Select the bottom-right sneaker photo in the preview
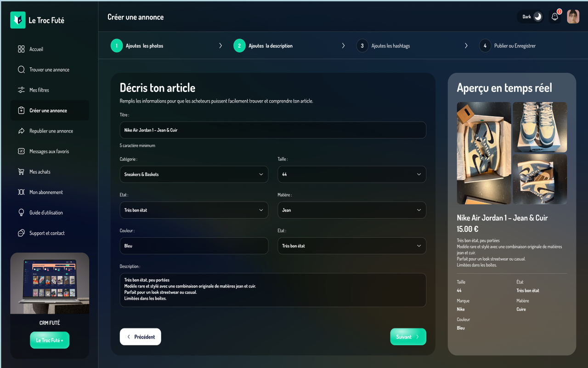 point(540,179)
